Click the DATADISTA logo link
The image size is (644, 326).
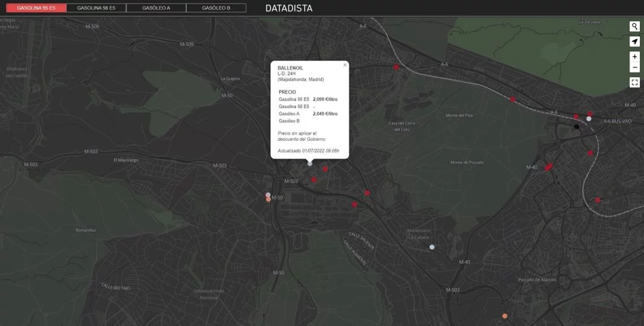tap(289, 8)
